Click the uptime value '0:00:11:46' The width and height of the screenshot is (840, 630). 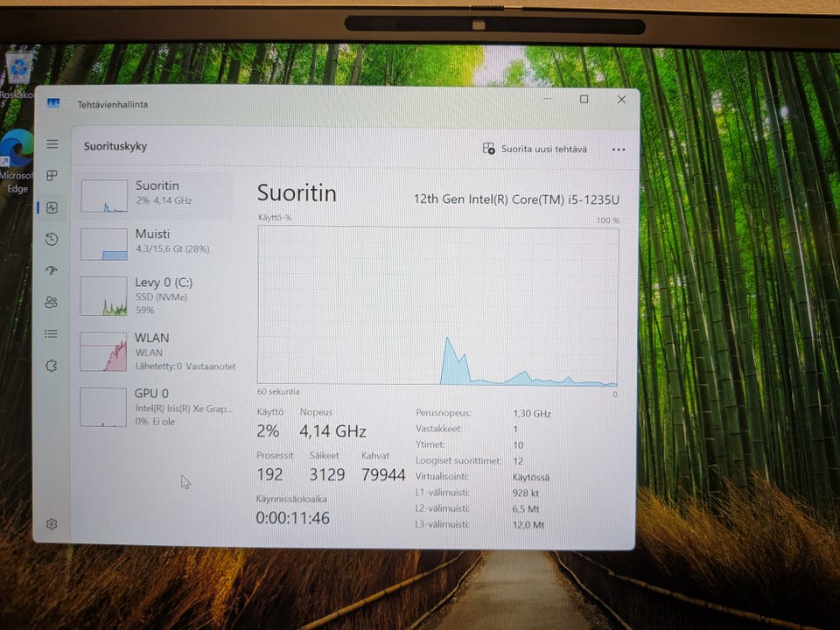pyautogui.click(x=292, y=518)
